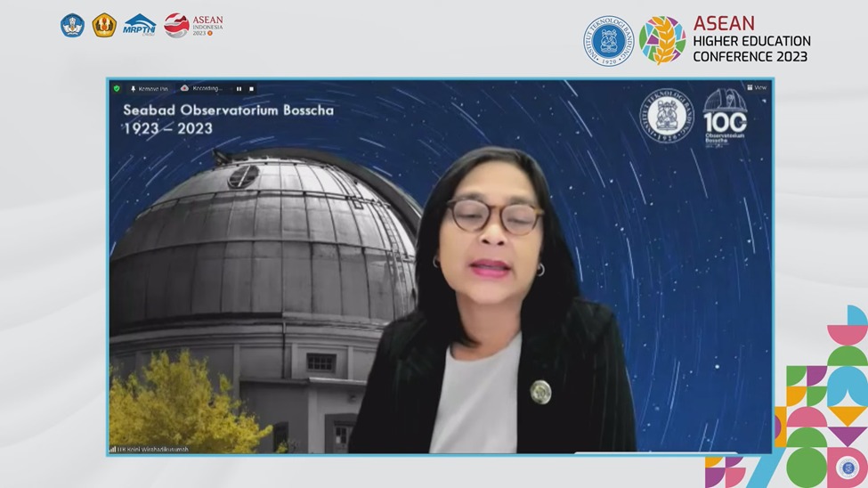Image resolution: width=868 pixels, height=488 pixels.
Task: Click the signal strength bars icon
Action: click(x=113, y=449)
